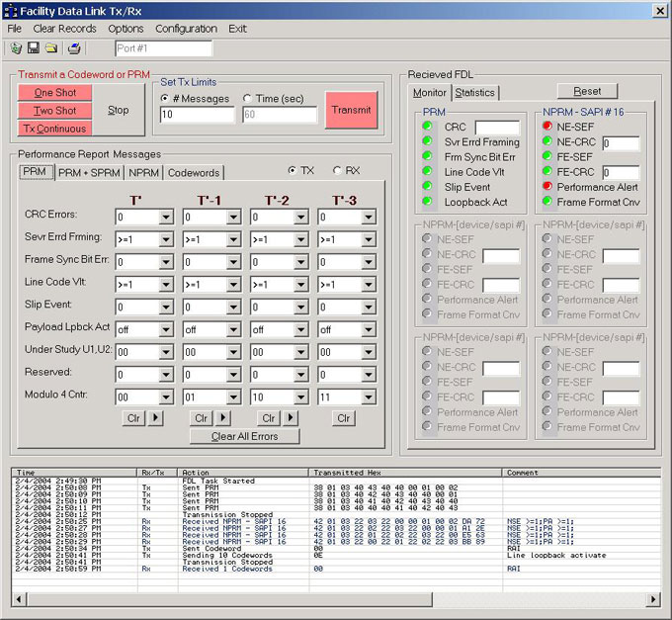Click the Reset button in Received FDL
This screenshot has width=672, height=620.
point(587,91)
